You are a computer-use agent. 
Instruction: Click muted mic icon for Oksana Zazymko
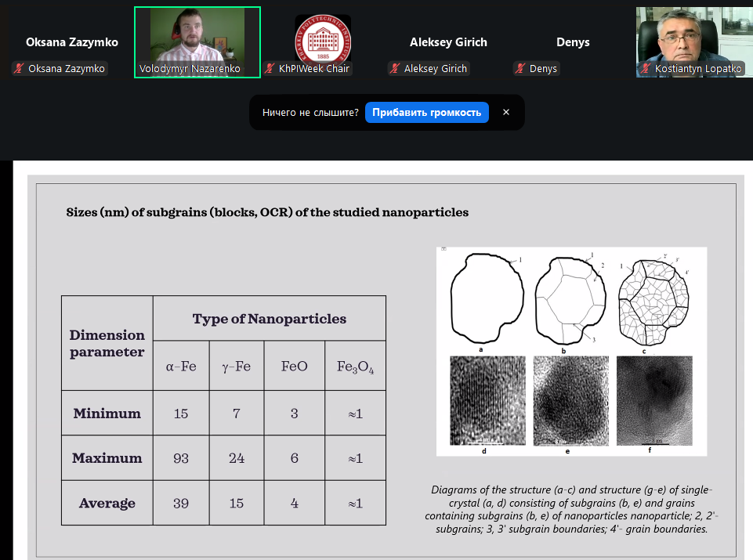pyautogui.click(x=19, y=69)
